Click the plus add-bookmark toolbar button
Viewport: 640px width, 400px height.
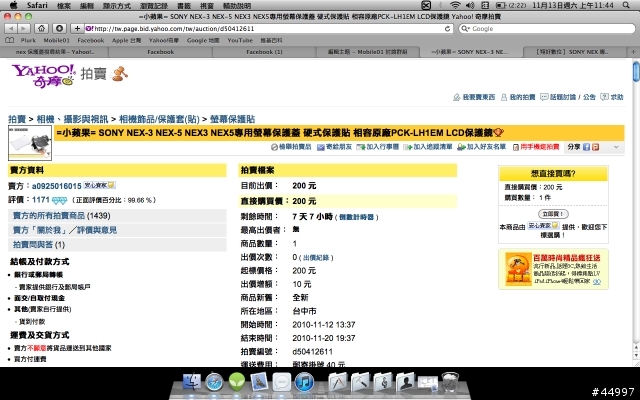pos(77,29)
